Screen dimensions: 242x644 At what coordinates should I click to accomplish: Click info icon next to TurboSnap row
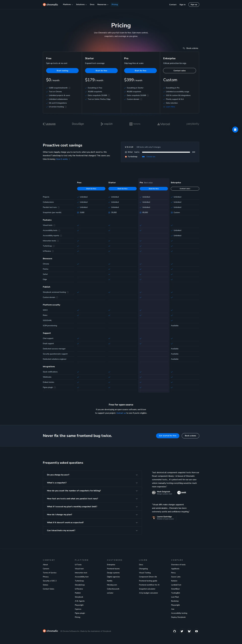click(54, 246)
